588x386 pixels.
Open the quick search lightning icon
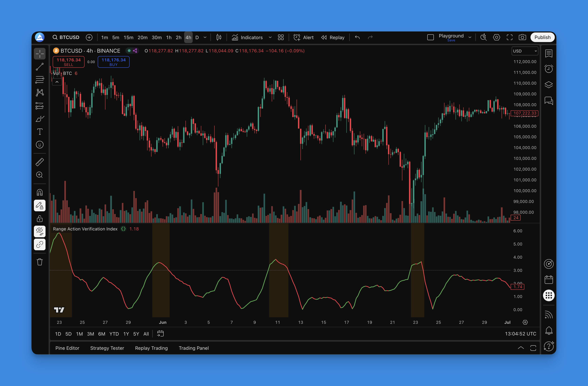pos(483,37)
